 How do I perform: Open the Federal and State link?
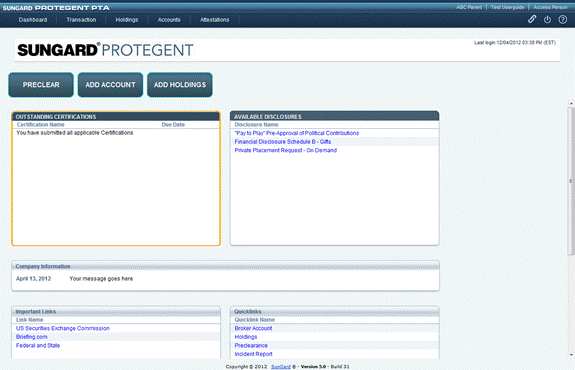[x=38, y=345]
